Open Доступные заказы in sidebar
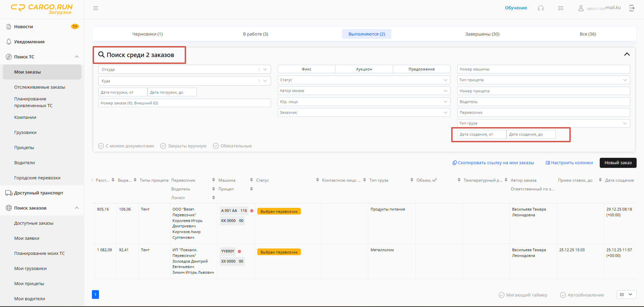The width and height of the screenshot is (644, 307). [34, 223]
